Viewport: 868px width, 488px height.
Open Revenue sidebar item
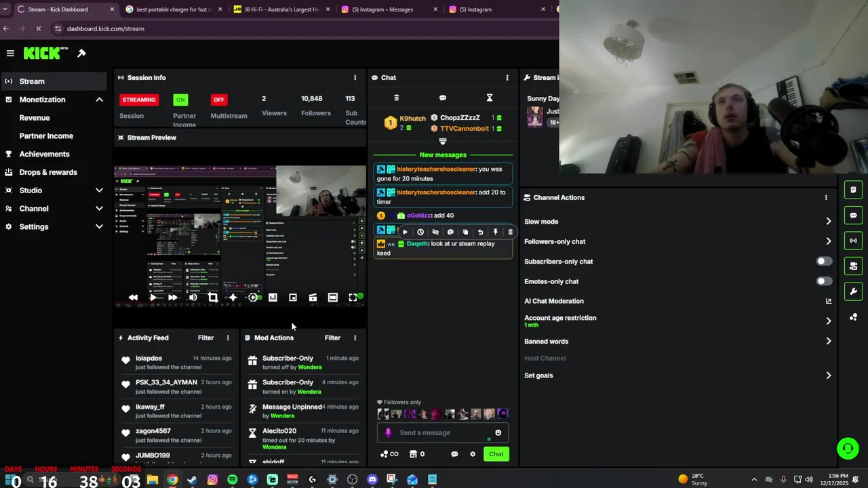35,117
